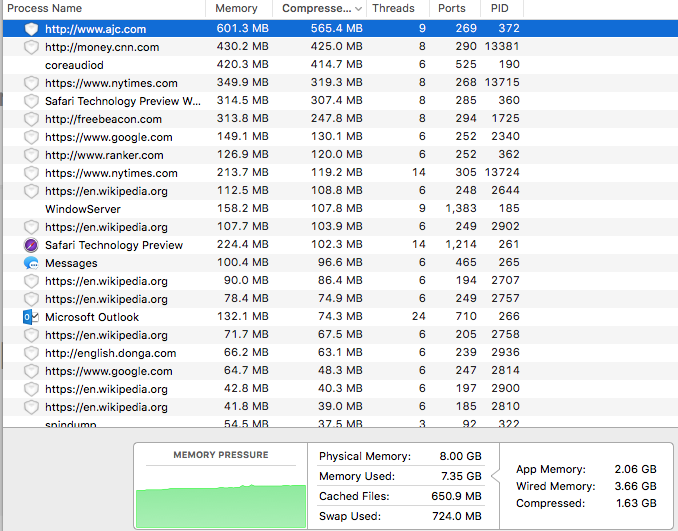This screenshot has width=678, height=531.
Task: Click the shield icon beside http://www.ranker.com
Action: tap(31, 155)
